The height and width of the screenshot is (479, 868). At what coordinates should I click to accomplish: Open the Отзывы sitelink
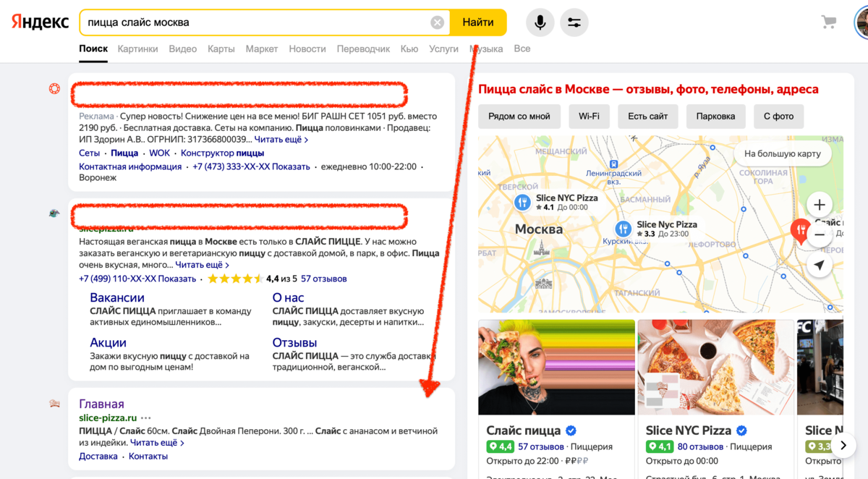tap(294, 343)
